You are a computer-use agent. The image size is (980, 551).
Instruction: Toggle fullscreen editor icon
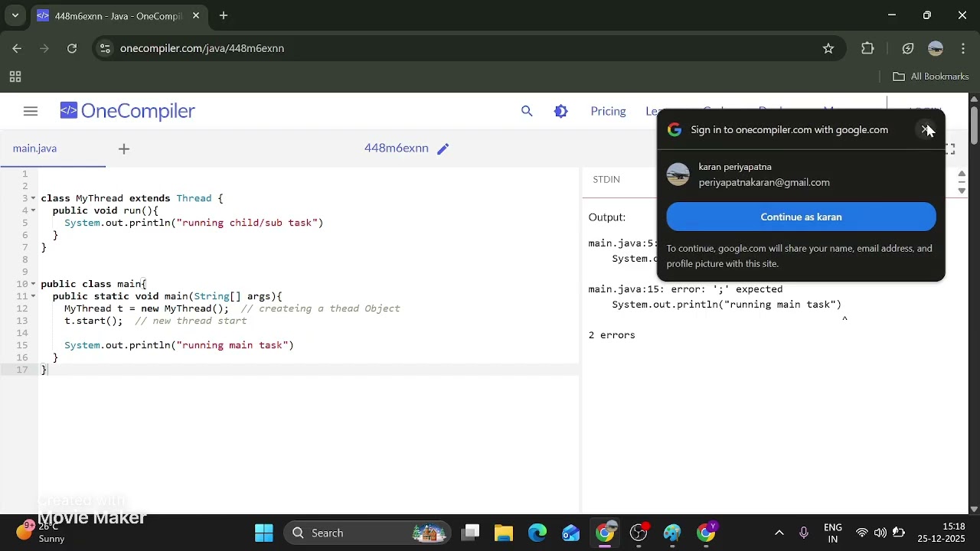(949, 149)
